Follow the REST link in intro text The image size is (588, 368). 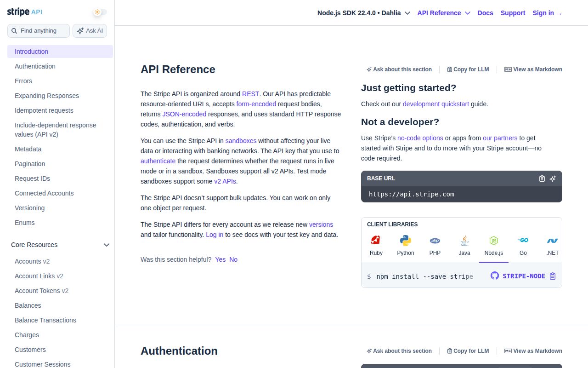251,94
